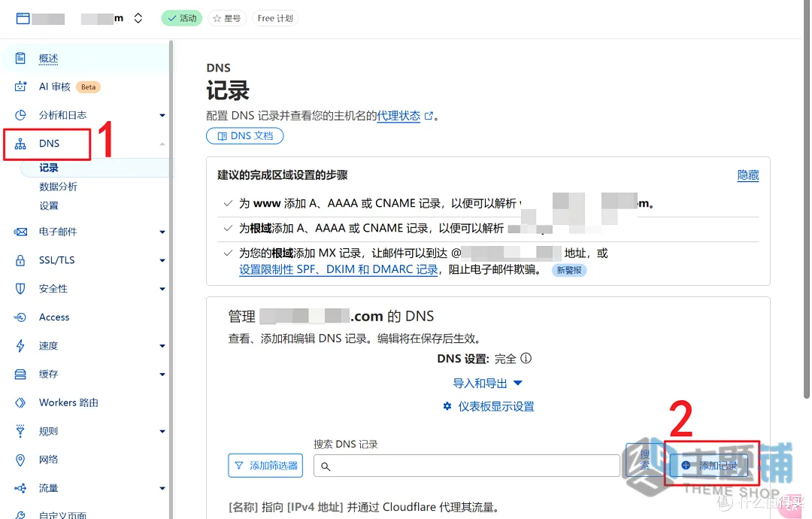
Task: Open the domain switcher chevrons
Action: (x=138, y=18)
